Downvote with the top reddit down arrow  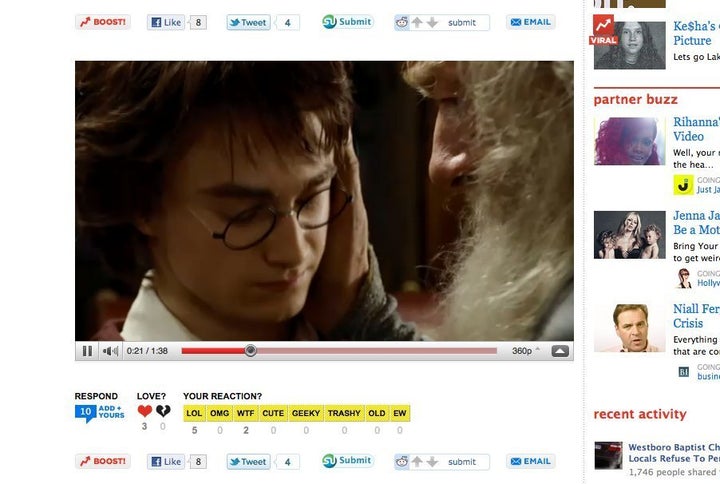[432, 23]
